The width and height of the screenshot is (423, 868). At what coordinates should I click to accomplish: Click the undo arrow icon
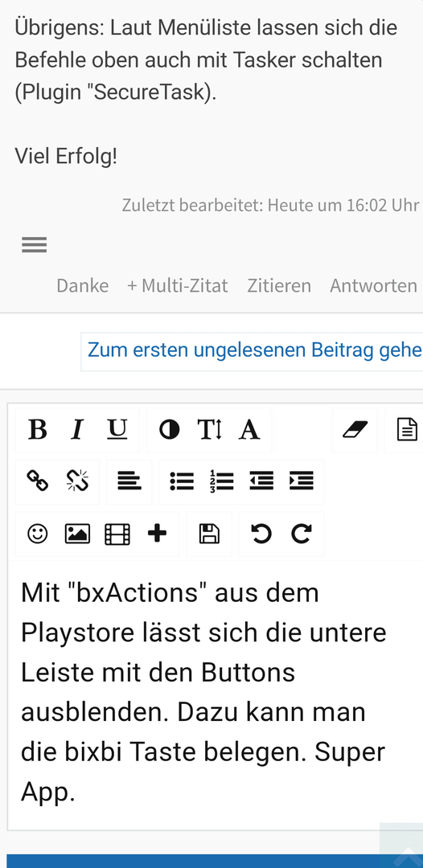coord(261,534)
